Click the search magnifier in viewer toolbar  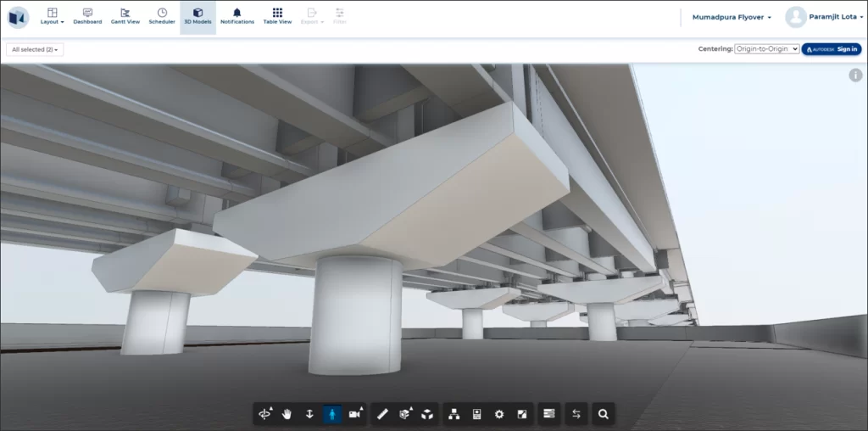click(604, 414)
